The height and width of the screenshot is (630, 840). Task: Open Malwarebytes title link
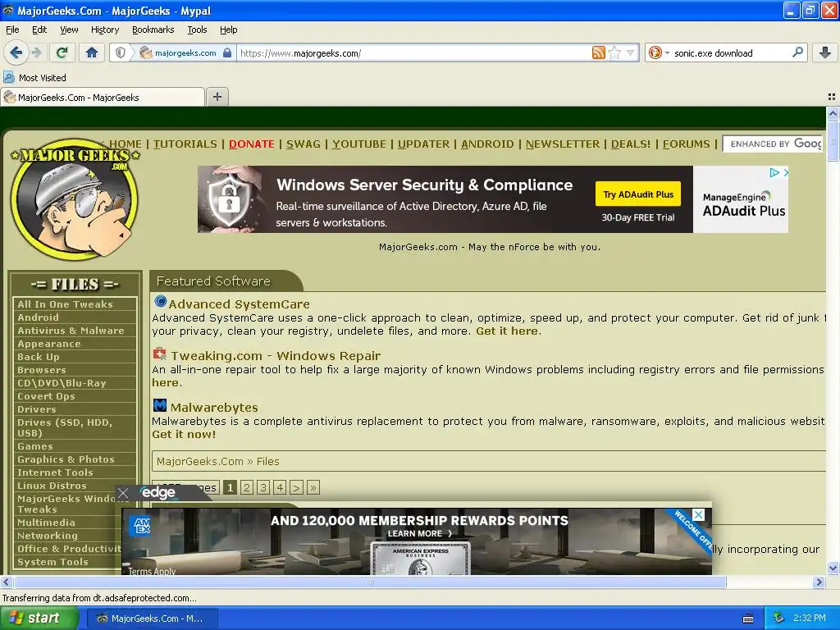click(x=214, y=407)
